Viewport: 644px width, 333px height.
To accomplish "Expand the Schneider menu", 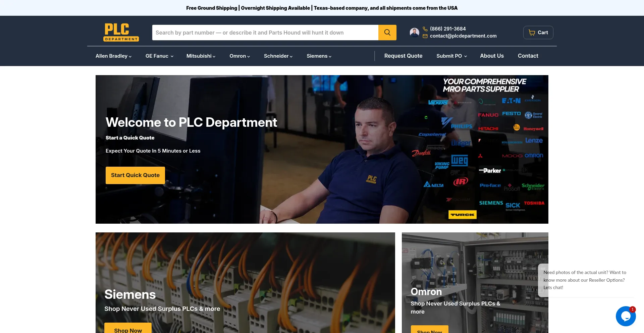I will tap(278, 56).
